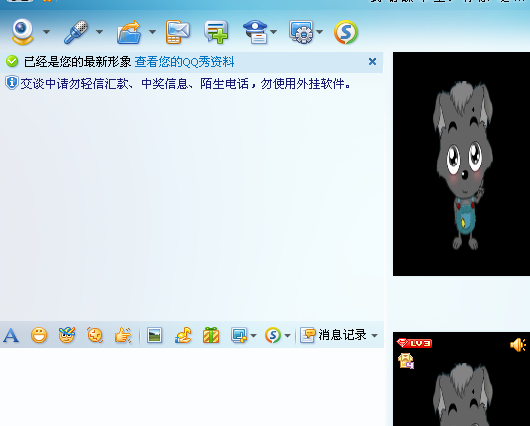Send a file with folder icon
Viewport: 530px width, 426px height.
pos(129,32)
